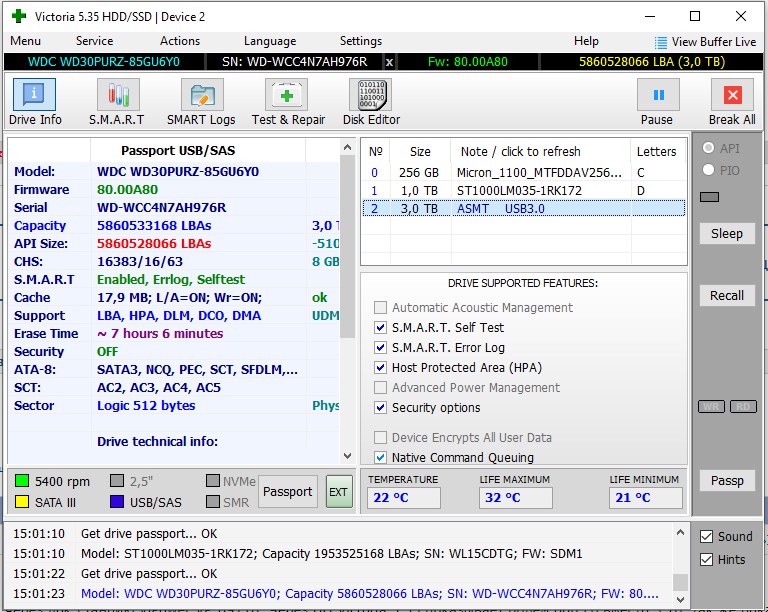This screenshot has width=768, height=612.
Task: Toggle Device Encrypts All User Data checkbox
Action: [x=380, y=437]
